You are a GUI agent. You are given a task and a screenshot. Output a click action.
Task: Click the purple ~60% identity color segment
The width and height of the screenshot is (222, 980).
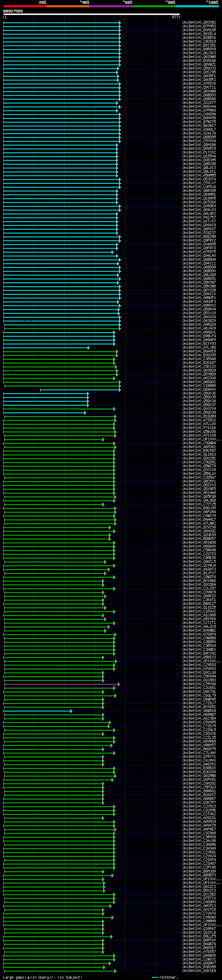[111, 6]
